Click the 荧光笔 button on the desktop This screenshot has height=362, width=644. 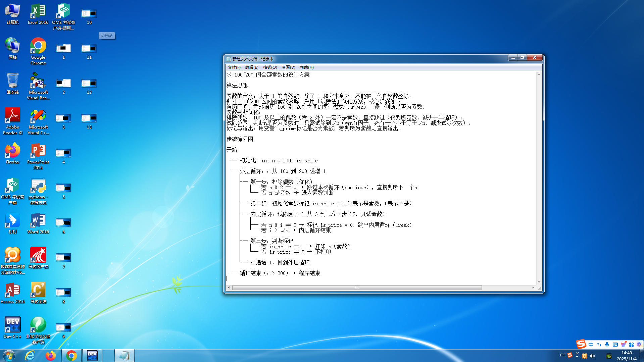[x=107, y=36]
